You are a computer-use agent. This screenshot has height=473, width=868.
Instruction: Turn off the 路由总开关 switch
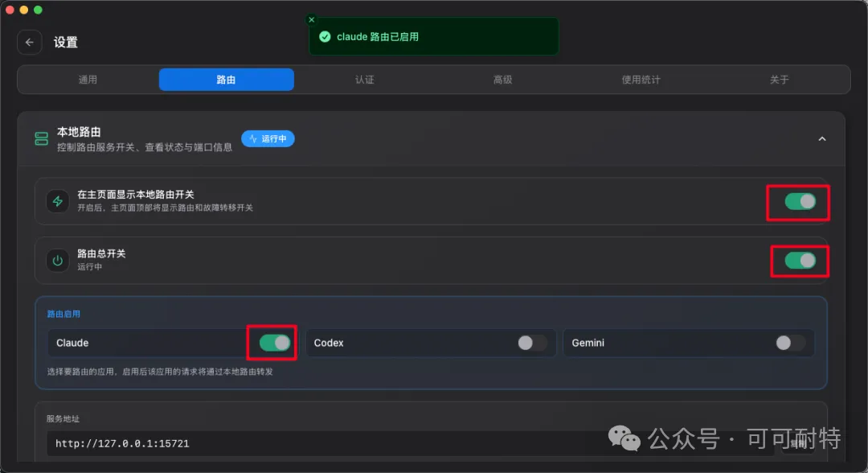click(x=800, y=261)
